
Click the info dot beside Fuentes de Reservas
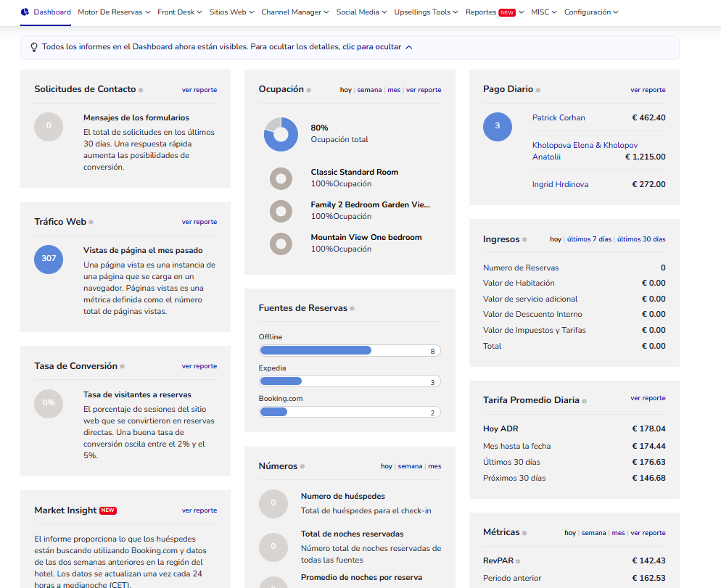point(353,309)
